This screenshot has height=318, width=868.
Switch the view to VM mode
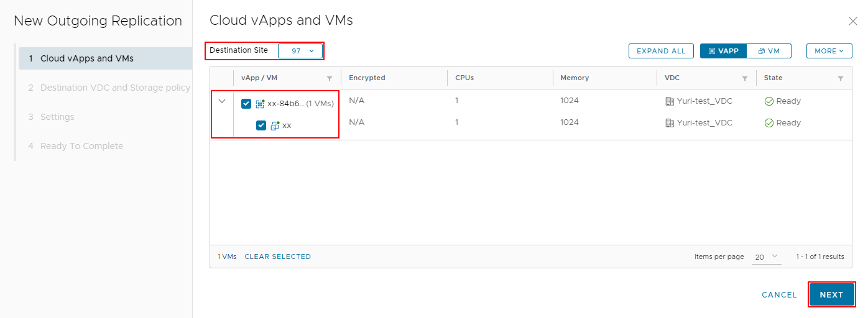769,51
